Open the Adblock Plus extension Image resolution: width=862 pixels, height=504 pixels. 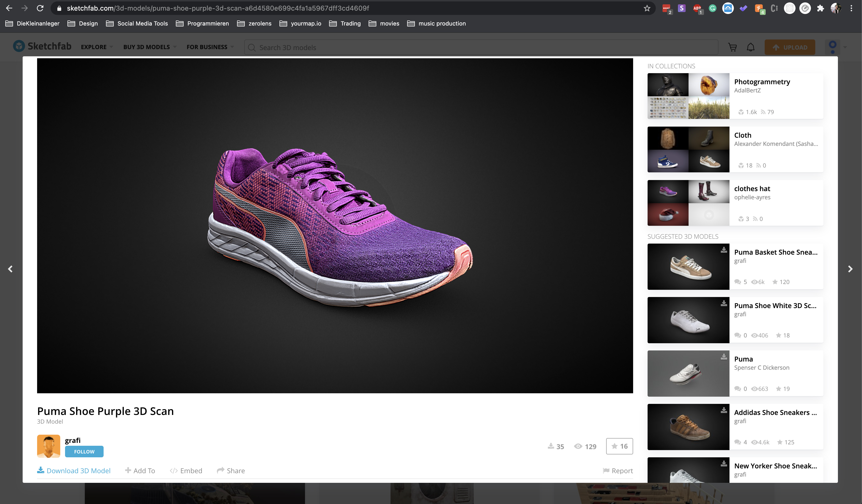coord(697,8)
